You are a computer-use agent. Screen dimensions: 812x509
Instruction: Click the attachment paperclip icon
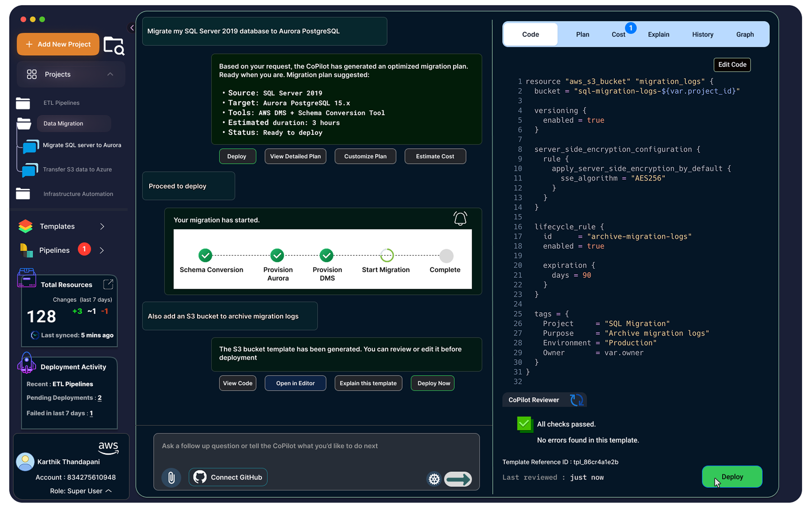171,477
